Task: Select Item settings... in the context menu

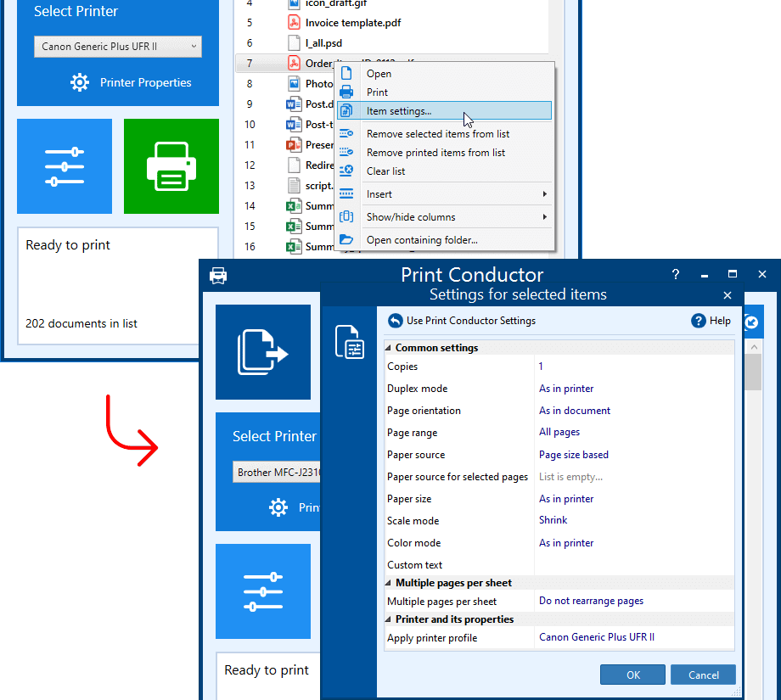Action: click(444, 111)
